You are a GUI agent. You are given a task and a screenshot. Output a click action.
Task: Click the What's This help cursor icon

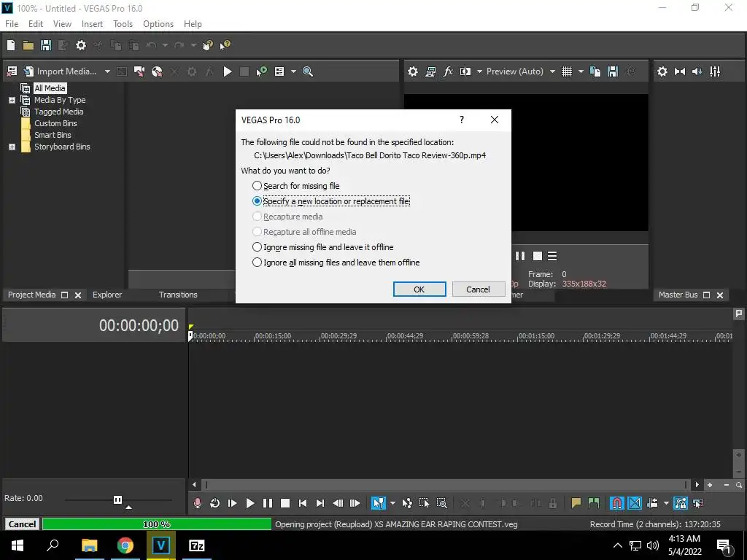point(225,45)
